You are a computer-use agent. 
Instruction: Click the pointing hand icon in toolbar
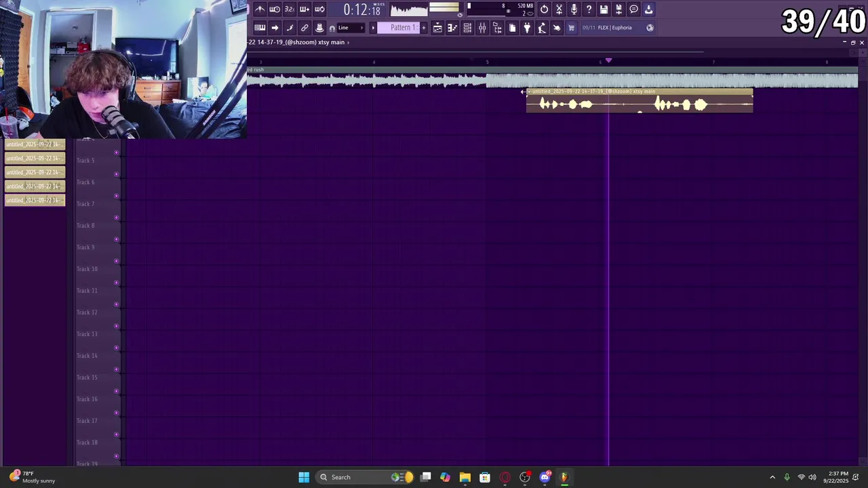tap(557, 28)
